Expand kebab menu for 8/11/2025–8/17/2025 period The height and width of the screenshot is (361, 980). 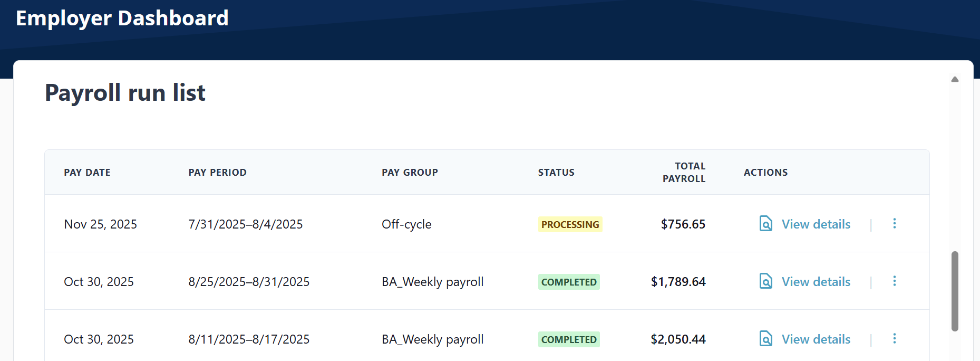point(894,339)
